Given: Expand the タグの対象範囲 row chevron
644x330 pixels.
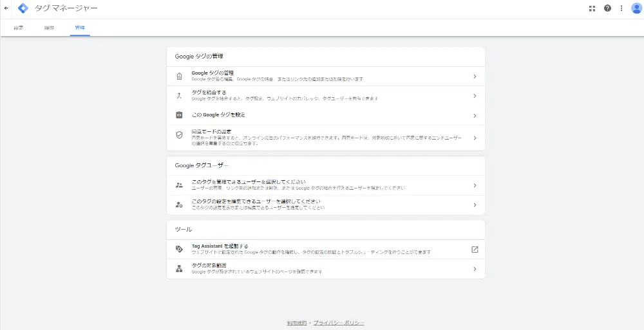Looking at the screenshot, I should point(475,269).
